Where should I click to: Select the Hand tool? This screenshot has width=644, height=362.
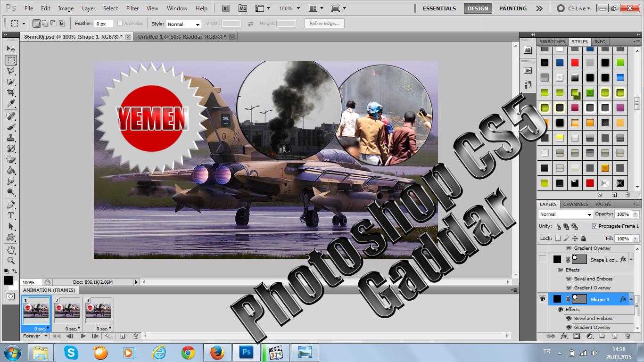11,249
